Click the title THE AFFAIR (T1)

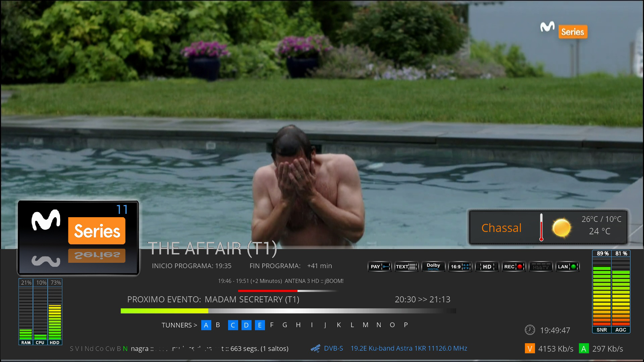[x=213, y=249]
